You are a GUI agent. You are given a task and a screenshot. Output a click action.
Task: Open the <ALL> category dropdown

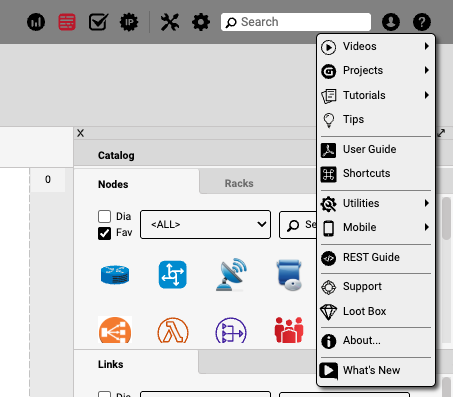[205, 224]
